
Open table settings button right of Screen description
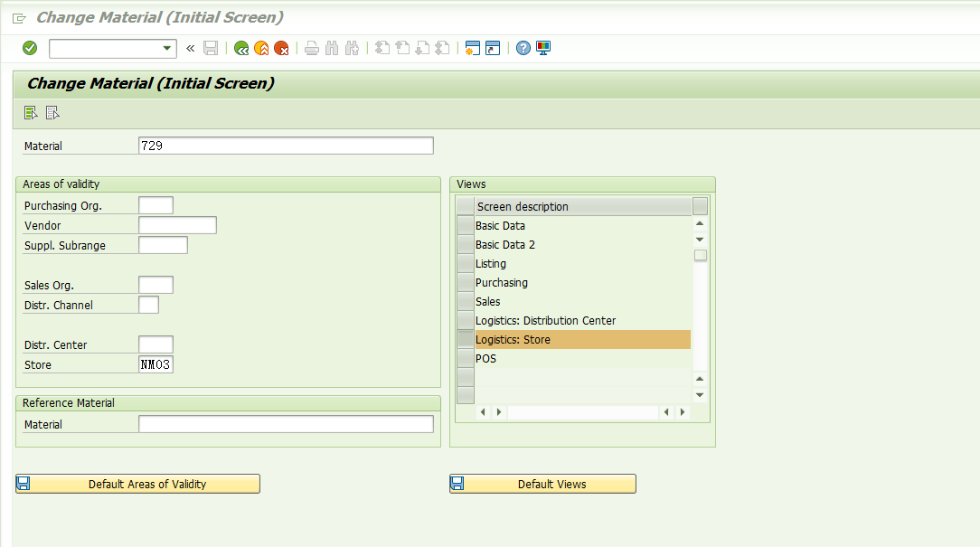coord(700,206)
